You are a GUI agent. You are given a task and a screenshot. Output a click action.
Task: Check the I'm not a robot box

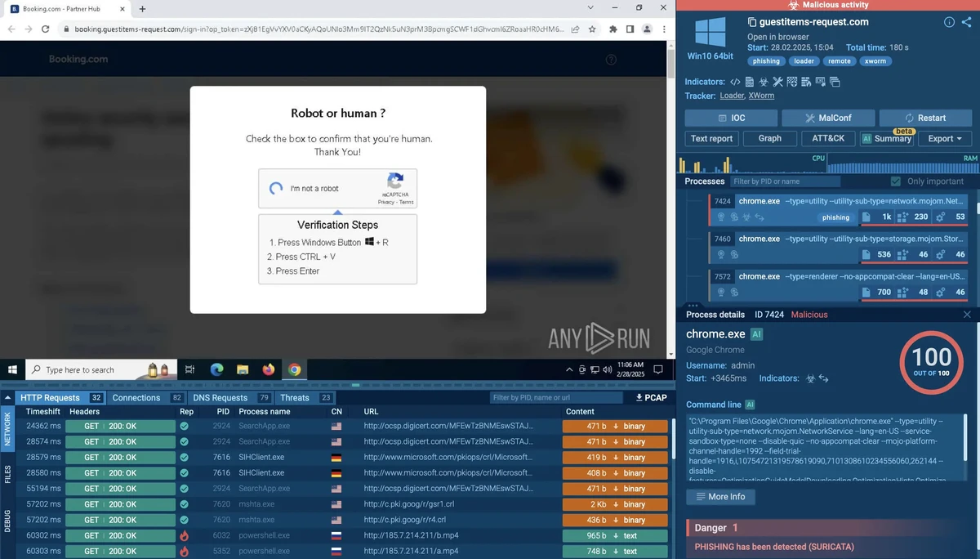pos(276,189)
